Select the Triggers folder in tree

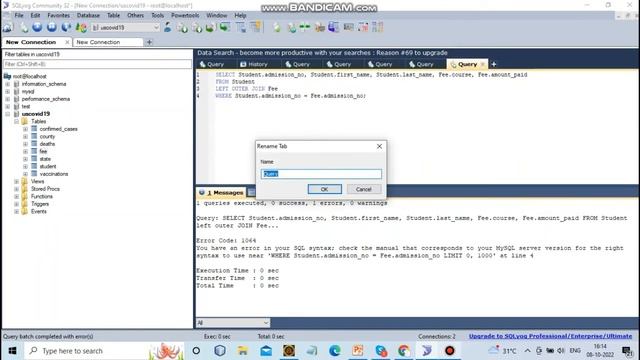[x=40, y=204]
